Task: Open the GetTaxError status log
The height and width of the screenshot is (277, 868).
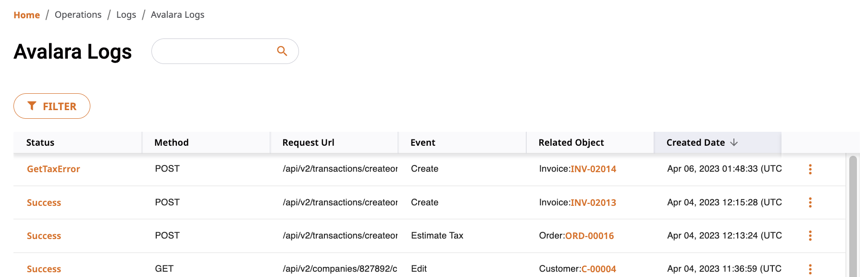Action: [x=53, y=169]
